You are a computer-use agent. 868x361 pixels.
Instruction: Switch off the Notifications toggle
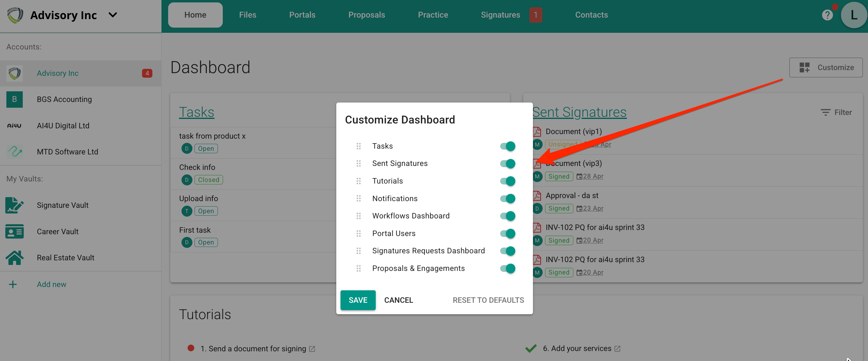point(507,199)
